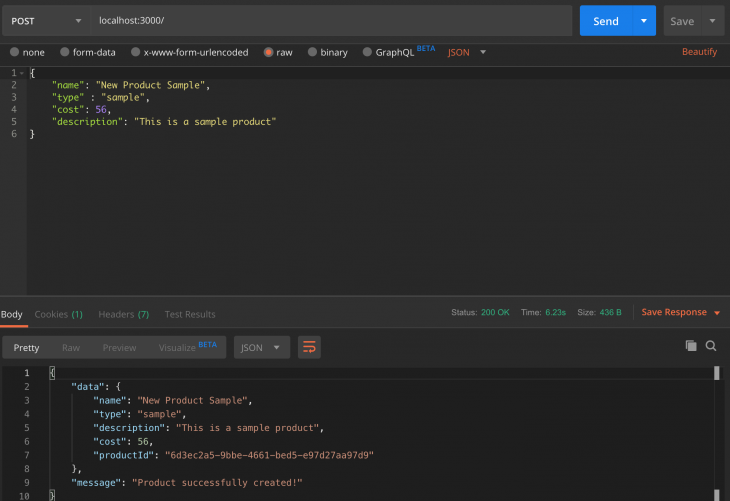Click the "data" key in the response
The image size is (730, 501).
[x=88, y=387]
